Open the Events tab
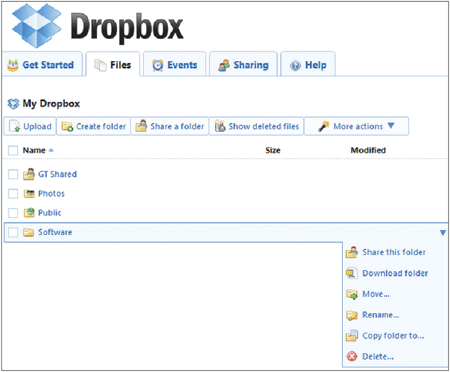 (174, 64)
